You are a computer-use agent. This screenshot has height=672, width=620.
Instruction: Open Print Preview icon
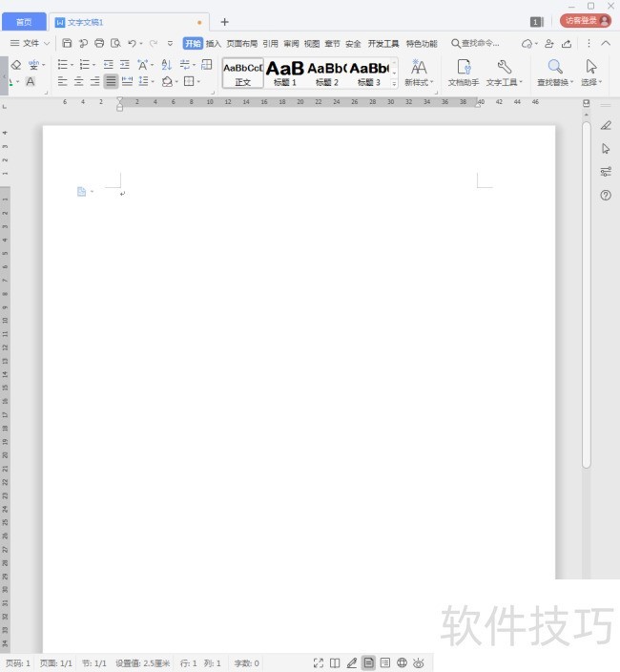tap(115, 43)
